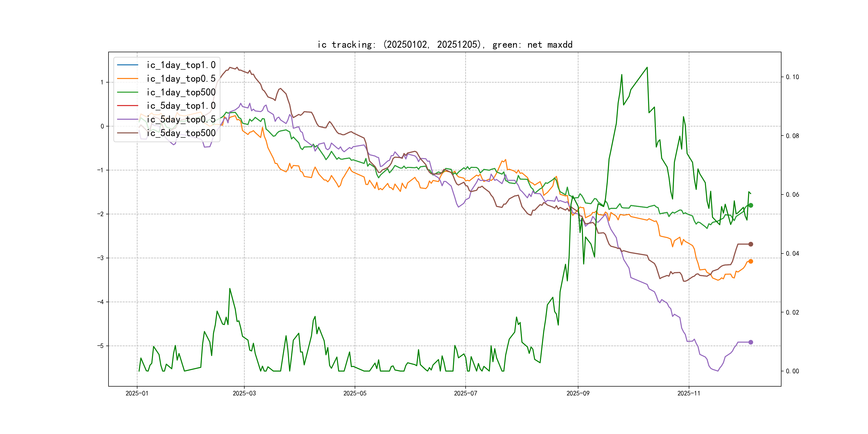Viewport: 868px width, 434px height.
Task: Click the ic_1day_top1.0 legend text
Action: 181,65
